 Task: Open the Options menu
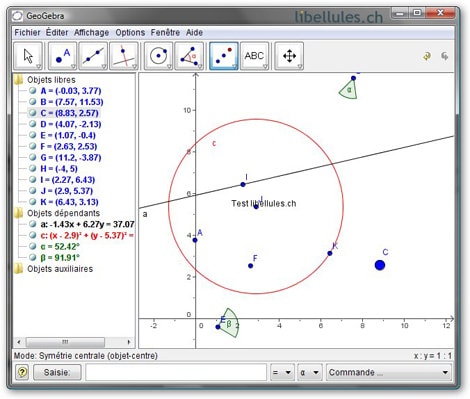(x=130, y=32)
